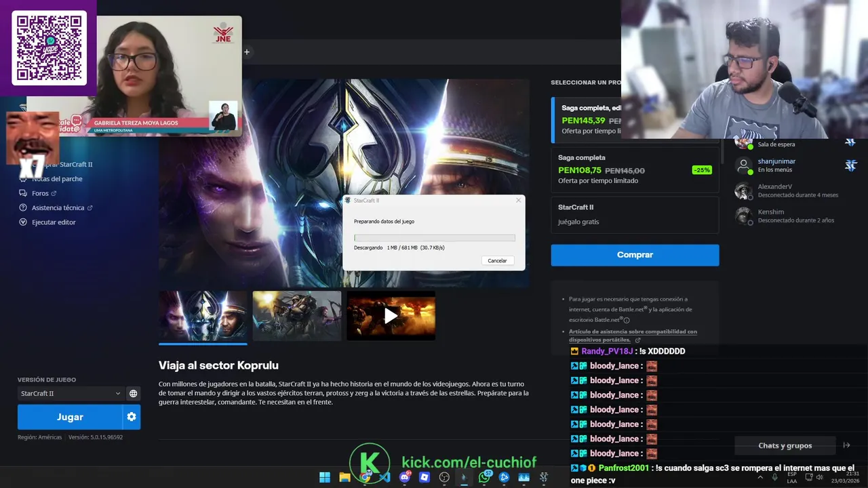Image resolution: width=868 pixels, height=488 pixels.
Task: Open Visual Studio Code from the taskbar
Action: (x=384, y=477)
